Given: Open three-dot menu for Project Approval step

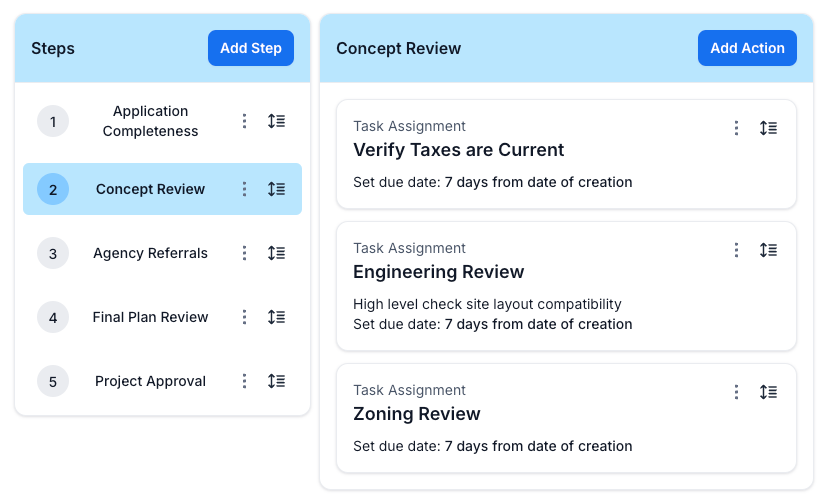Looking at the screenshot, I should 244,381.
